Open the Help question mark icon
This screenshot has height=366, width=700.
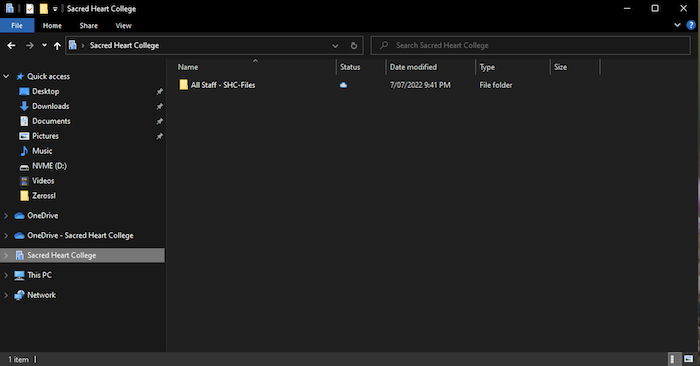(691, 25)
